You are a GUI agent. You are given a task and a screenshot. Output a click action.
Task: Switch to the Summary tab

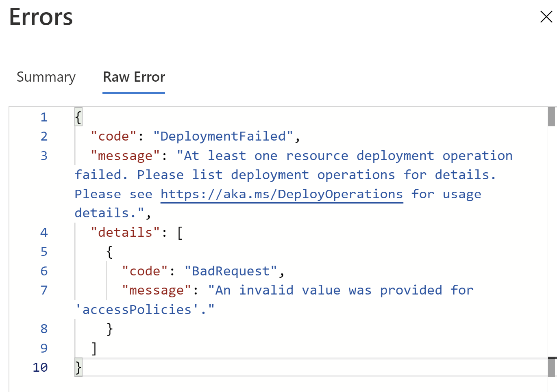[x=46, y=77]
